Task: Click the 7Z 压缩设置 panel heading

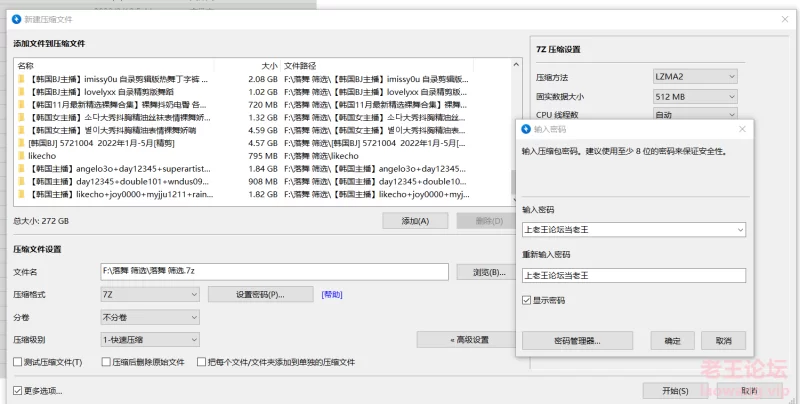Action: coord(558,49)
